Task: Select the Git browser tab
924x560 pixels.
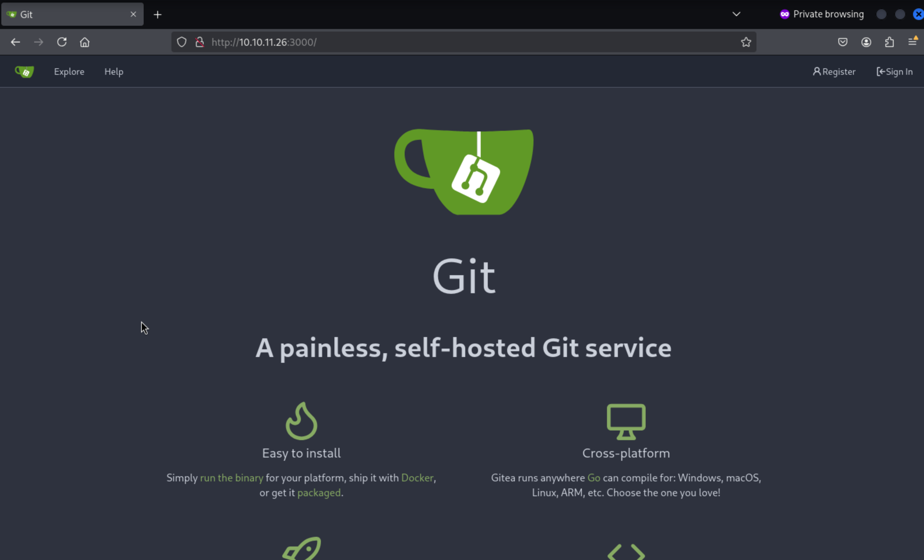Action: point(72,14)
